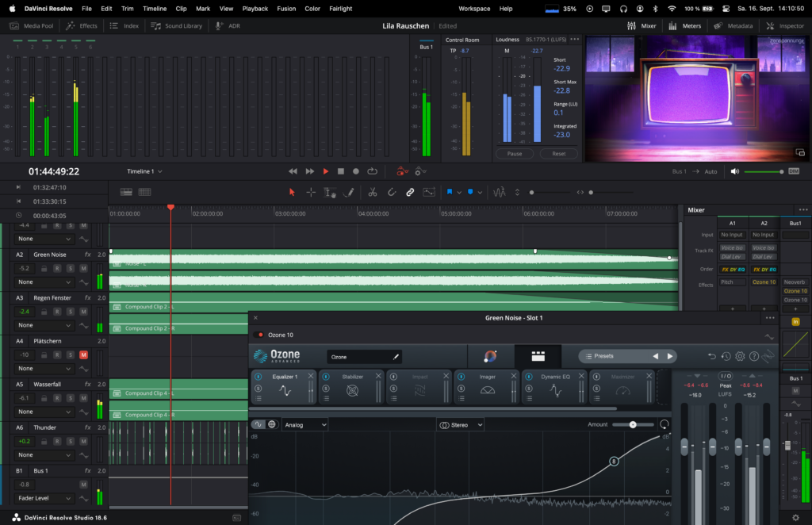
Task: Click the rewind transport button
Action: click(293, 171)
